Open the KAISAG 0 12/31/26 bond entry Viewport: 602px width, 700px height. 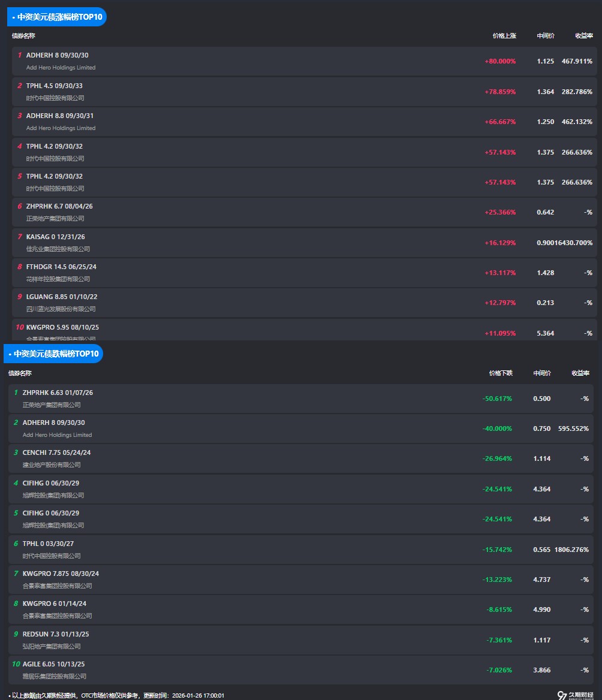(55, 237)
